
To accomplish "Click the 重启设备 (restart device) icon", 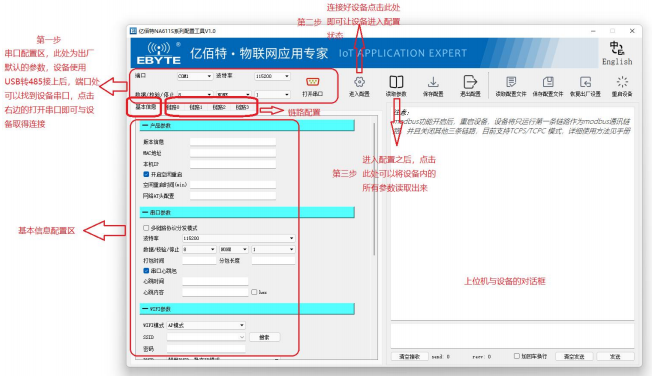I will (622, 82).
